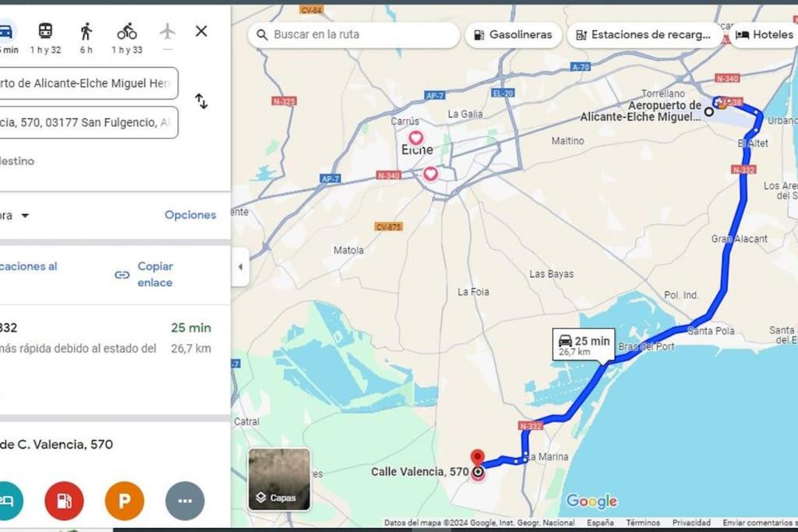
Task: Click the Elche city label
Action: click(x=417, y=150)
